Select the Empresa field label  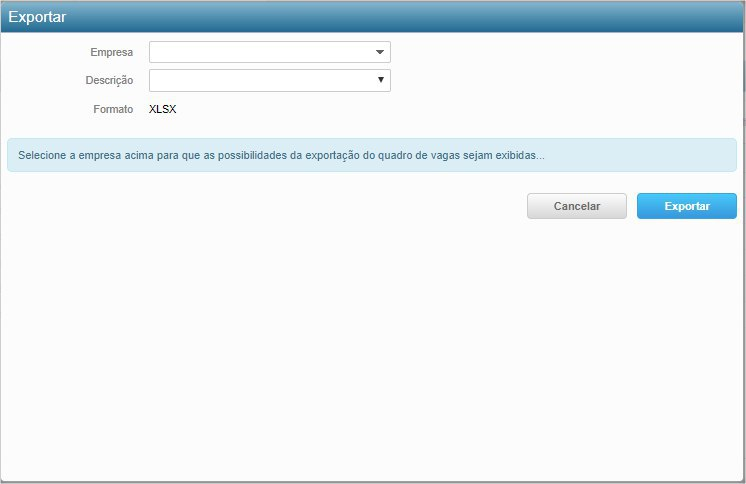coord(112,52)
